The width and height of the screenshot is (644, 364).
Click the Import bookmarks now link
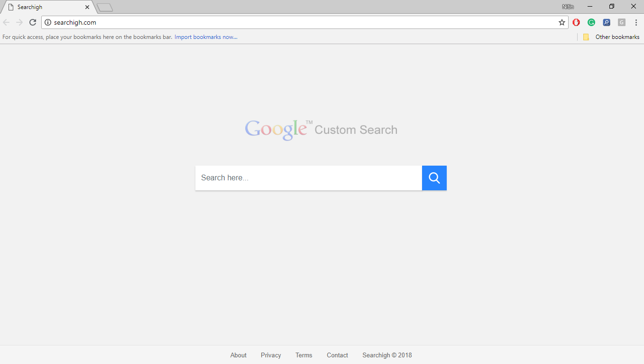tap(205, 37)
